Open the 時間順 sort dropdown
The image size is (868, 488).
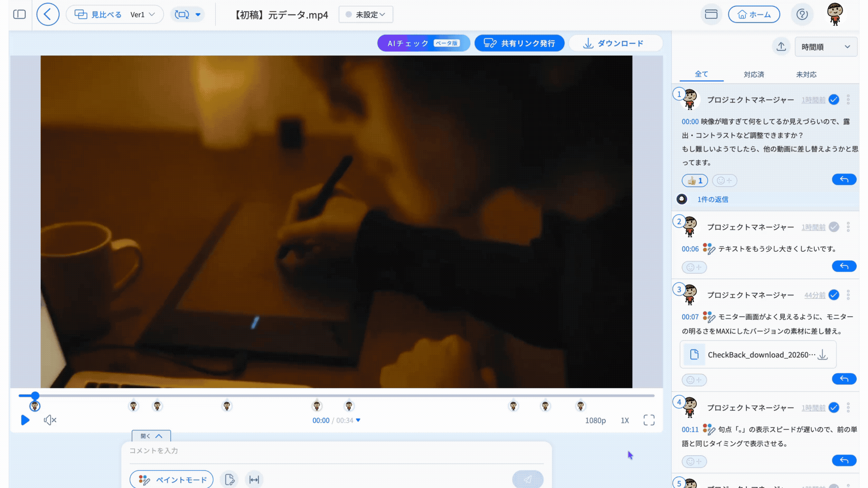[x=826, y=47]
